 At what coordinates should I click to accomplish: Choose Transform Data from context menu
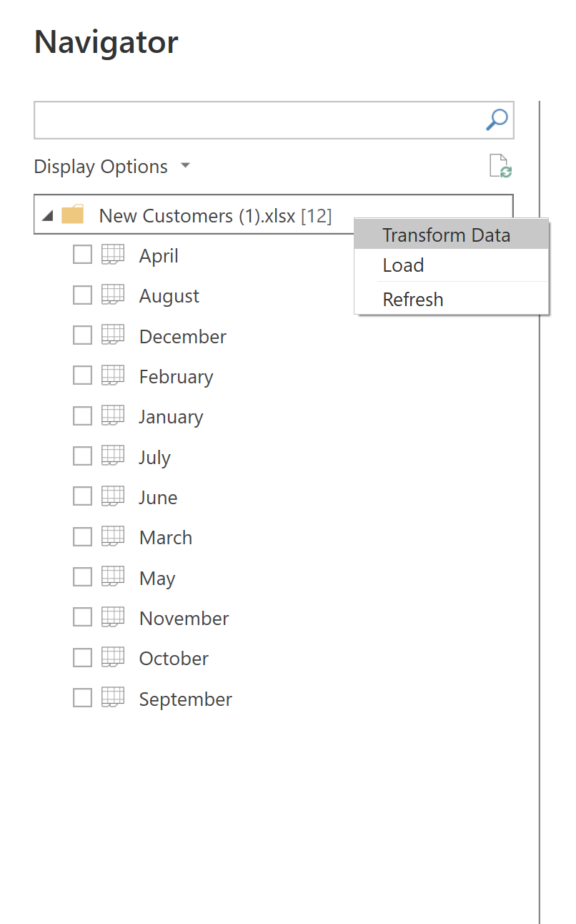(x=446, y=235)
